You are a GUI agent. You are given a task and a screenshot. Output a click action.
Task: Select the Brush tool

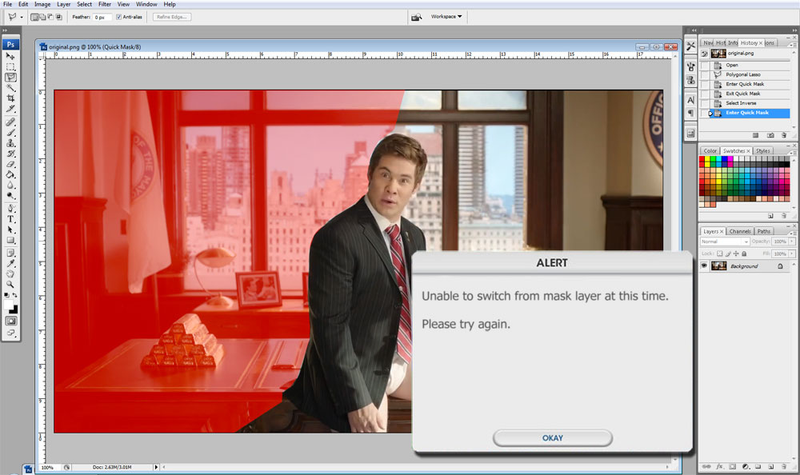tap(11, 133)
